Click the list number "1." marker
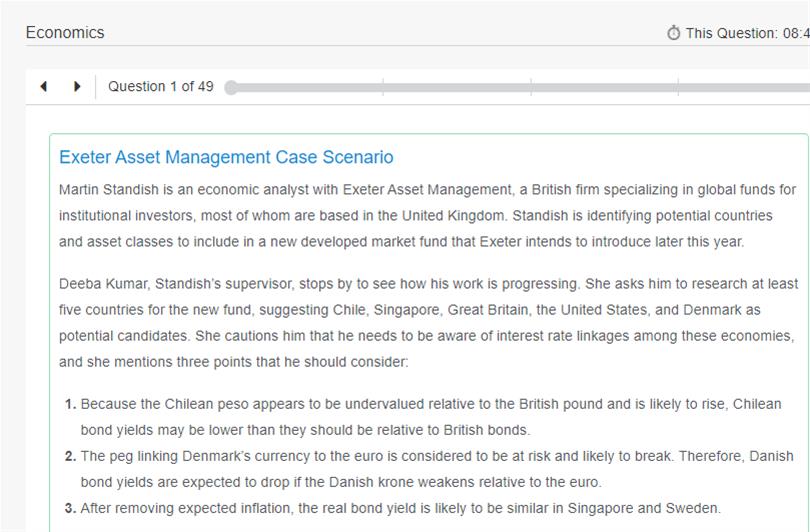The height and width of the screenshot is (532, 810). click(x=71, y=404)
